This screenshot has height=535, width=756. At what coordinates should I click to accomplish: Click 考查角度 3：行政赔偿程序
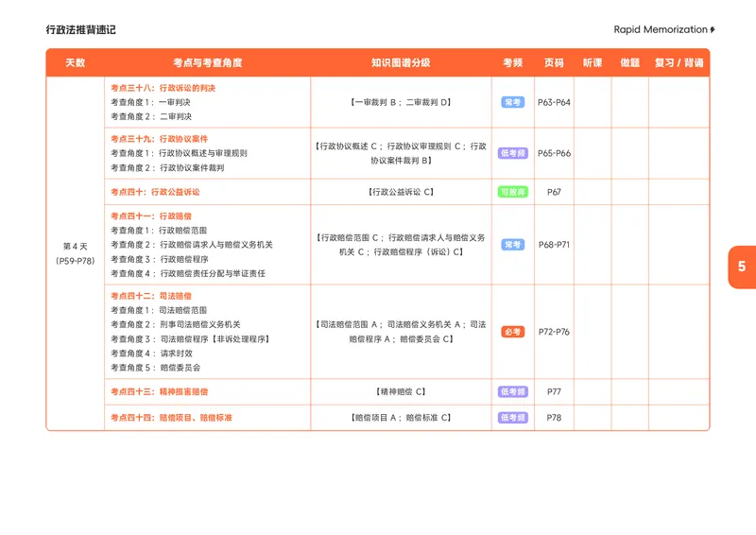pos(160,259)
